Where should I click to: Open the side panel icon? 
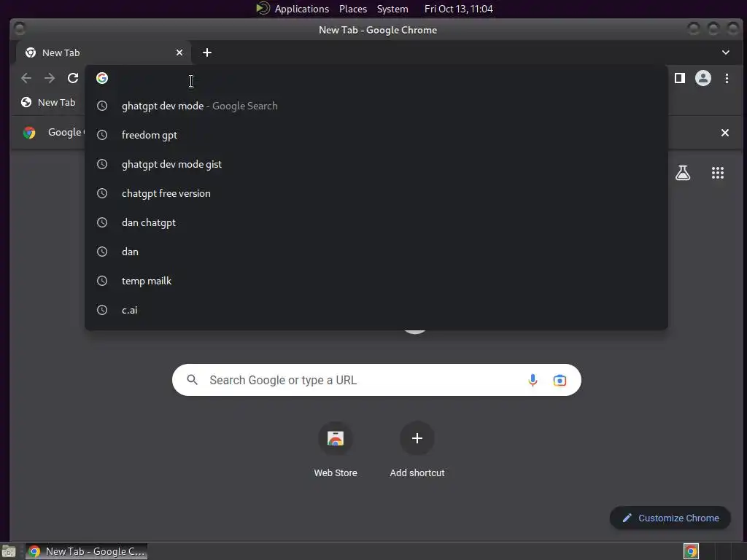(680, 78)
